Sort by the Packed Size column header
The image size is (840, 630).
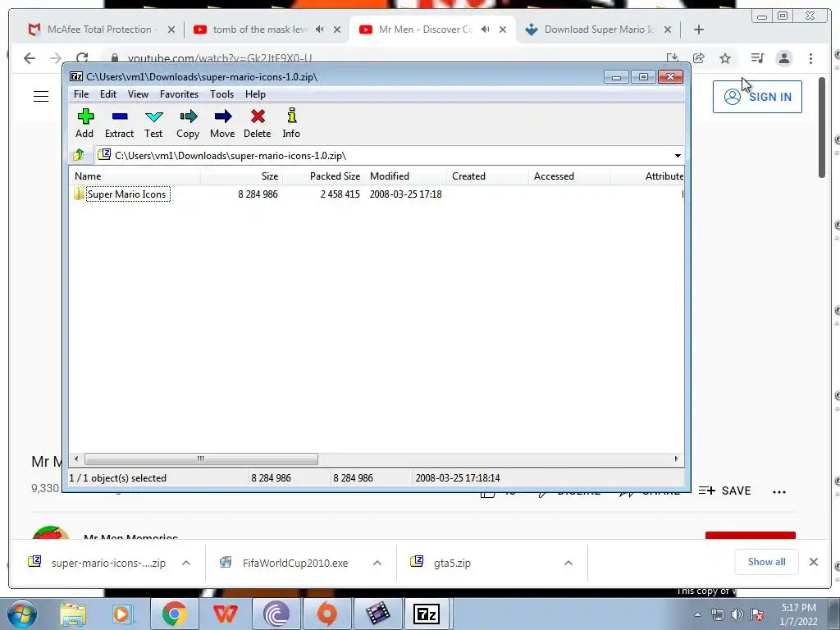click(323, 176)
